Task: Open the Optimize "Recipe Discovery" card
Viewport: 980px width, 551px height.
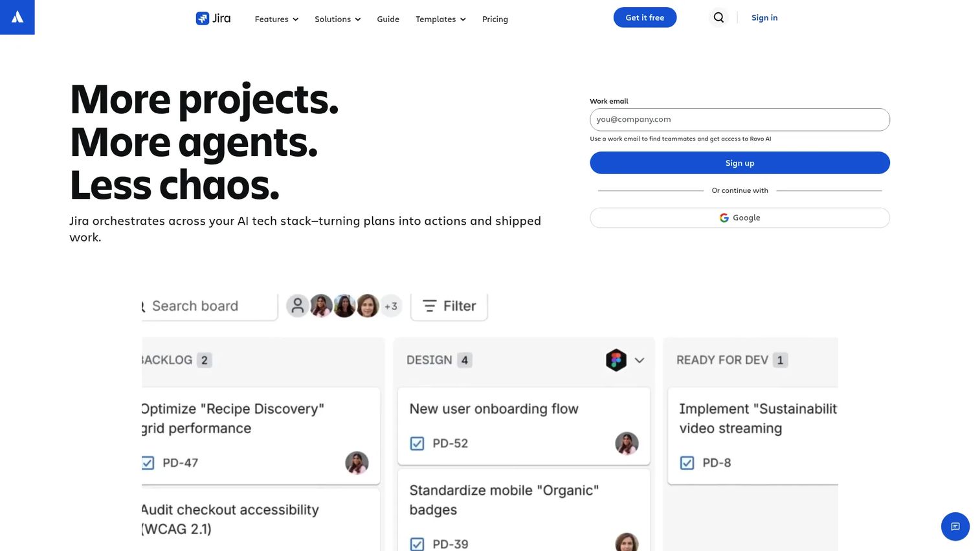Action: point(260,435)
